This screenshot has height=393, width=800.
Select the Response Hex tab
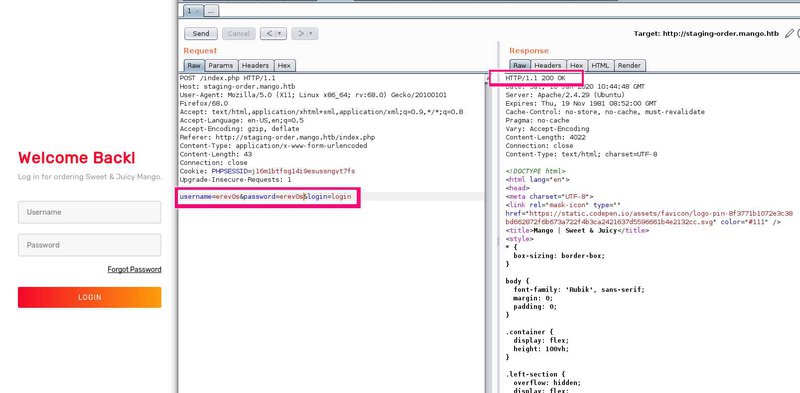coord(577,65)
